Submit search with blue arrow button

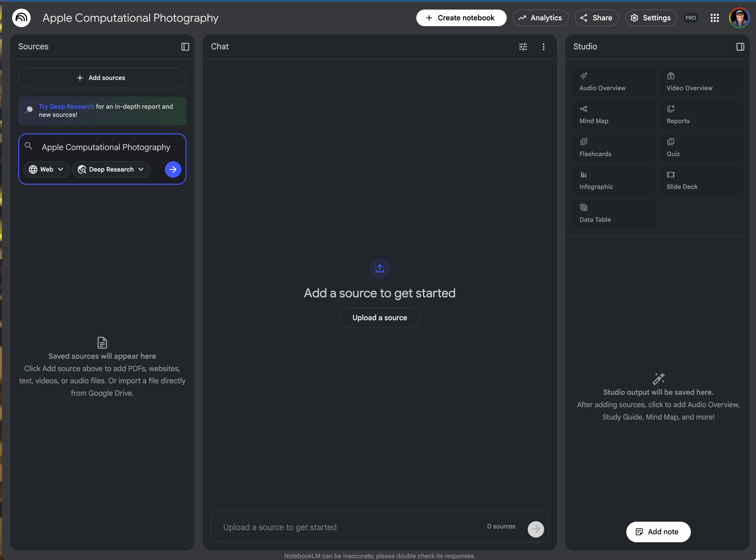[173, 169]
